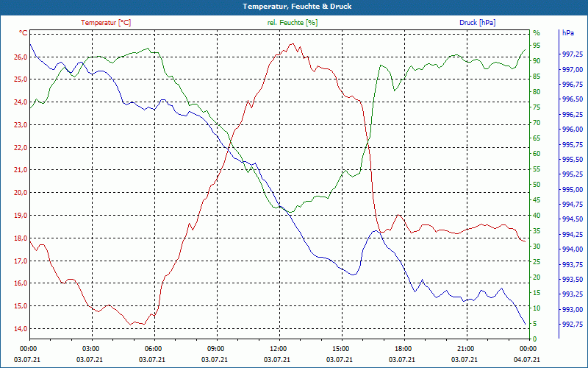Viewport: 588px width, 368px height.
Task: Click the "993,00" pressure axis value
Action: pyautogui.click(x=573, y=309)
